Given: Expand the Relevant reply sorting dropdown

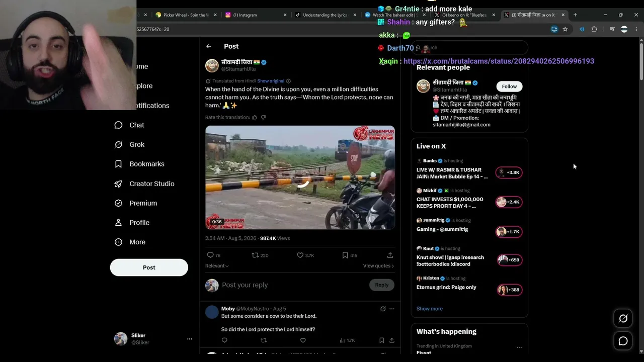Looking at the screenshot, I should [217, 266].
